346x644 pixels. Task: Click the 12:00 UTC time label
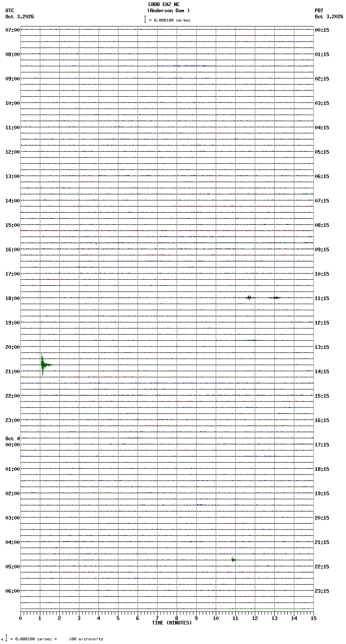point(13,152)
